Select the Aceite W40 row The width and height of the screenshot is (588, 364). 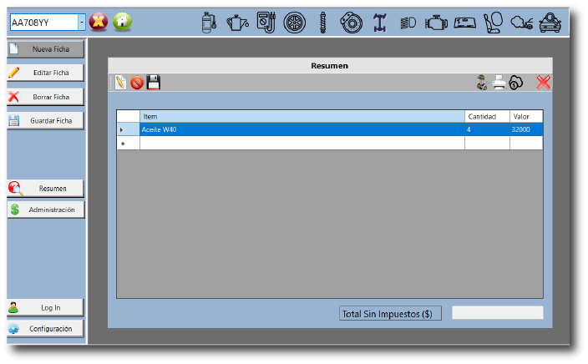[x=301, y=129]
